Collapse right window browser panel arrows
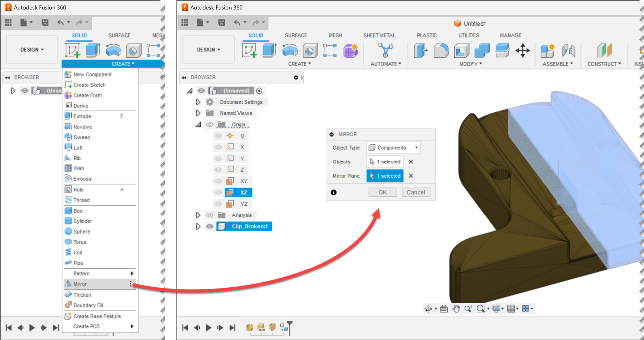Screen dimensions: 644x340 [x=184, y=77]
